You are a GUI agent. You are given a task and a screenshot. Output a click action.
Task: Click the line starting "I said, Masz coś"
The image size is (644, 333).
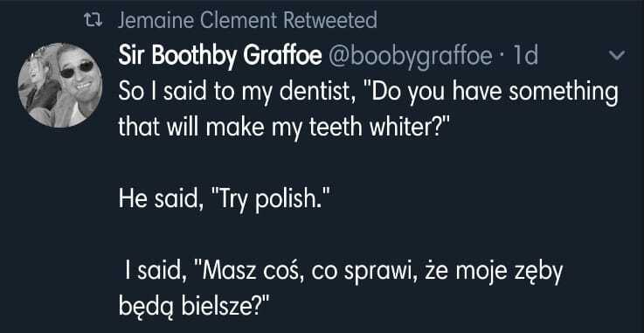[343, 273]
